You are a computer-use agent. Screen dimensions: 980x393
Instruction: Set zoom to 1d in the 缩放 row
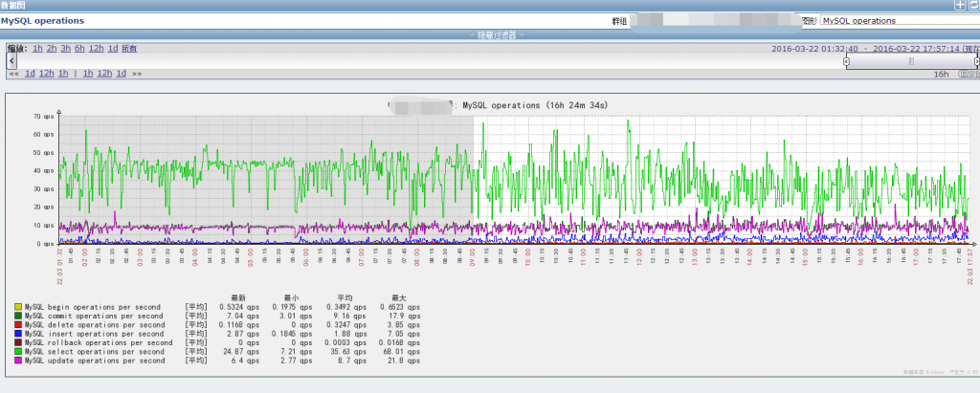(113, 48)
